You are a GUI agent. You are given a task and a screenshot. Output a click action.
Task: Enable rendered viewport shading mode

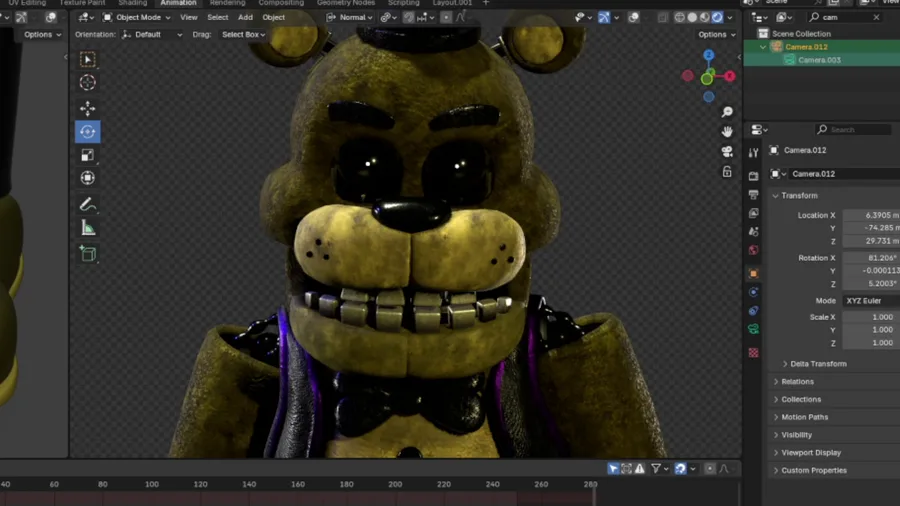coord(718,17)
